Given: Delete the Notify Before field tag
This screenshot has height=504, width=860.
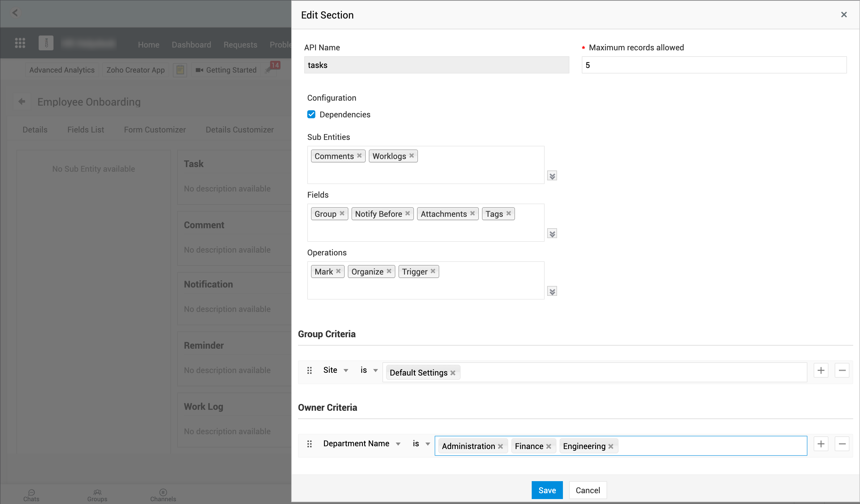Looking at the screenshot, I should click(x=407, y=213).
